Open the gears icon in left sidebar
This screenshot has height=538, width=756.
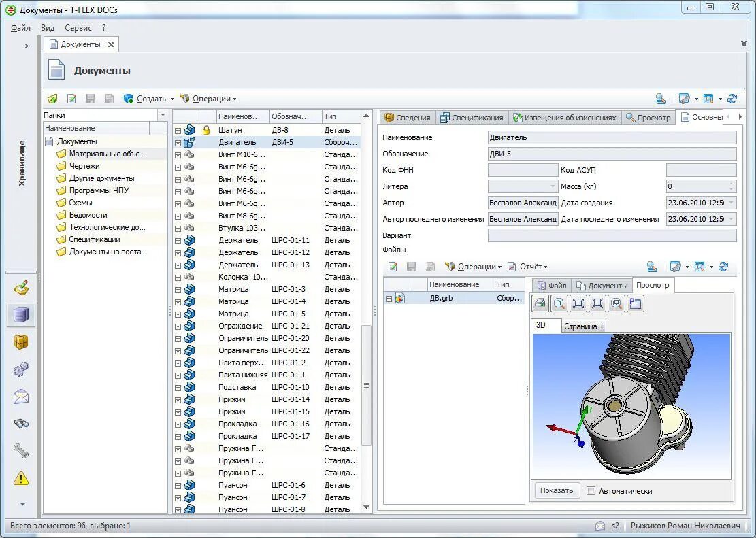coord(20,370)
